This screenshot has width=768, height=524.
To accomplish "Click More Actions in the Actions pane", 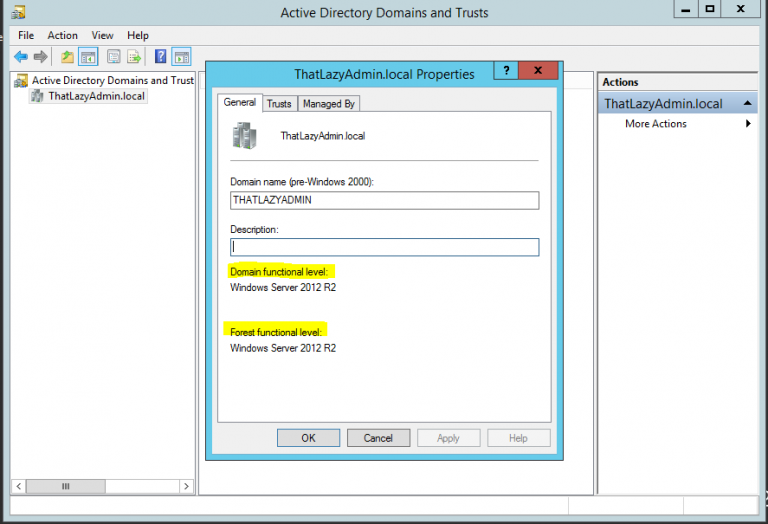I will pos(655,124).
